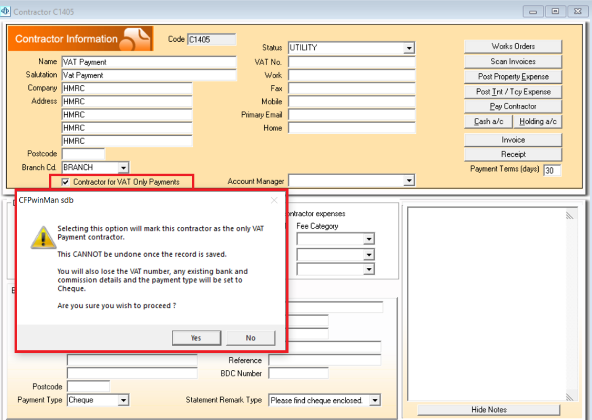Screen dimensions: 592x420
Task: Click Hide Notes button
Action: (x=489, y=409)
